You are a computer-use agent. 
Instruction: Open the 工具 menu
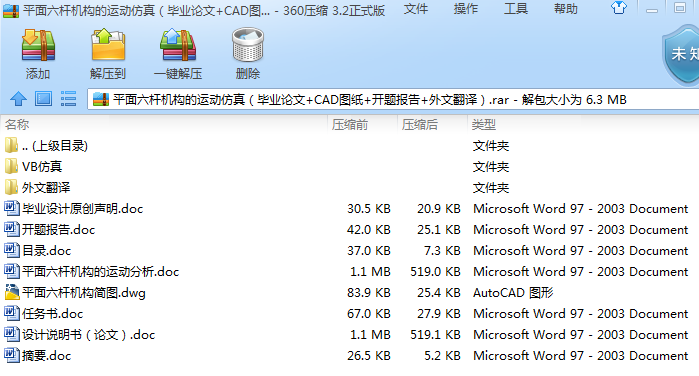pos(515,8)
